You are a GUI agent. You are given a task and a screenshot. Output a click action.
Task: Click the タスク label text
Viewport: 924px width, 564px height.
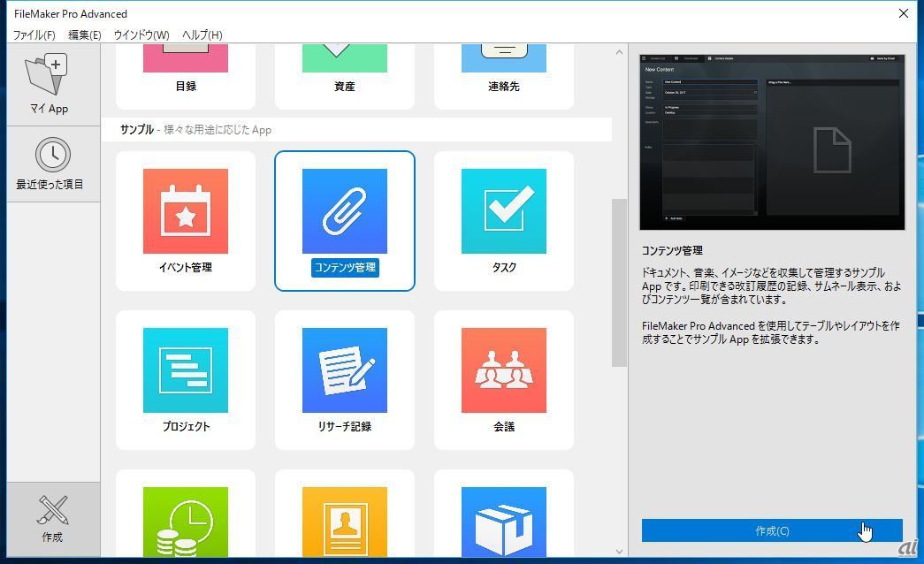(x=504, y=268)
